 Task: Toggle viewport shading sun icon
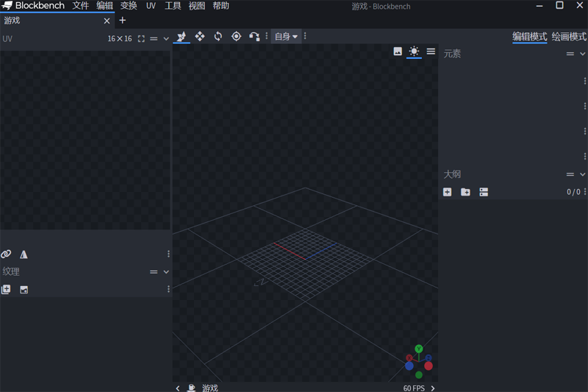[415, 51]
